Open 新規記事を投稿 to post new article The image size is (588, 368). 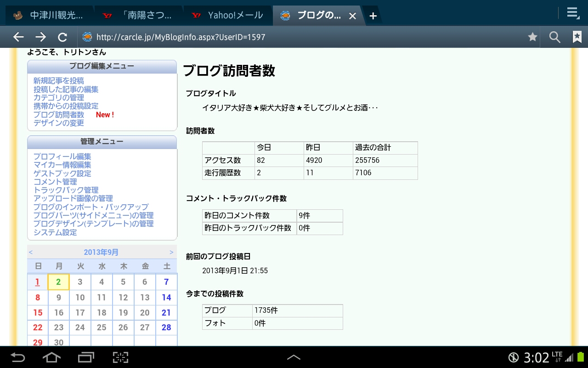point(58,80)
